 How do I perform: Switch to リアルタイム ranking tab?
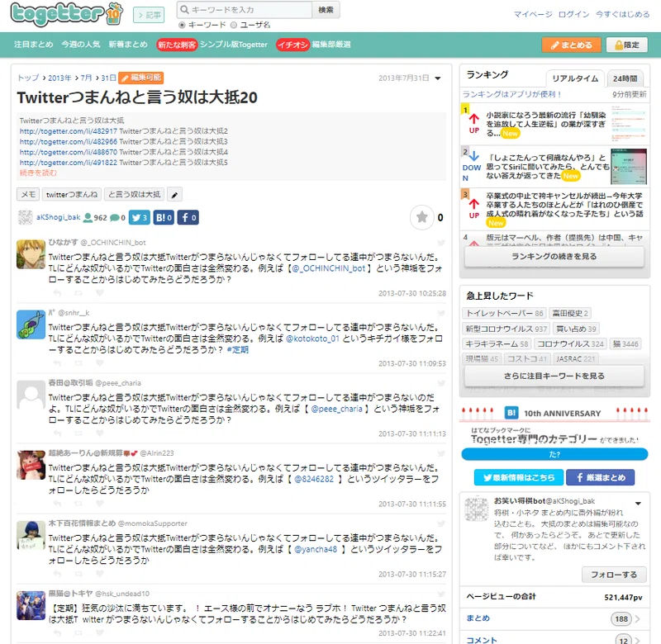(575, 78)
